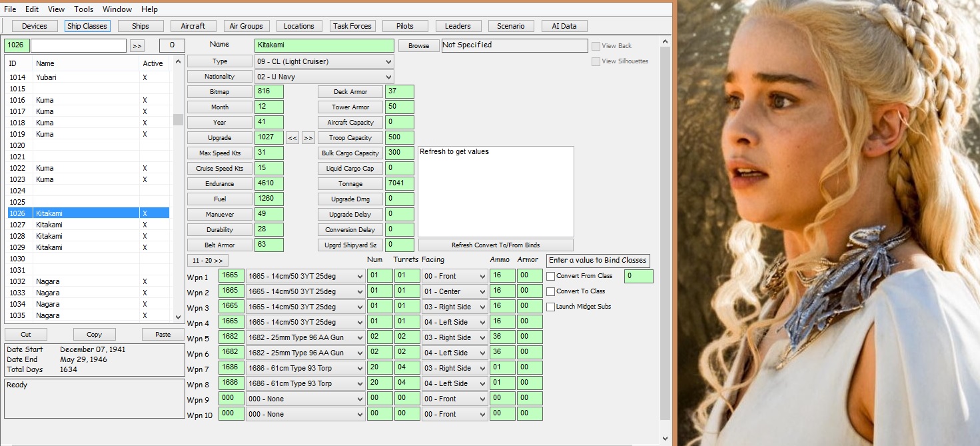980x446 pixels.
Task: Click the Cut button
Action: [x=26, y=335]
